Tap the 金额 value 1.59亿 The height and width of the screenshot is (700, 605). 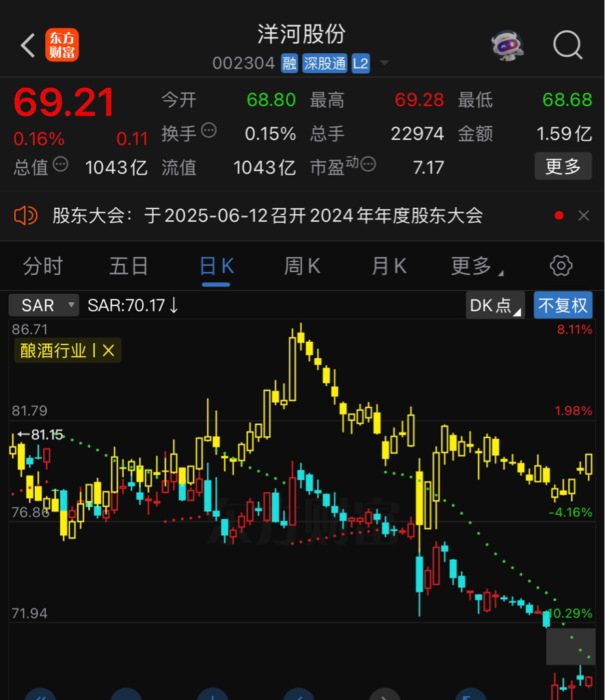(x=565, y=133)
